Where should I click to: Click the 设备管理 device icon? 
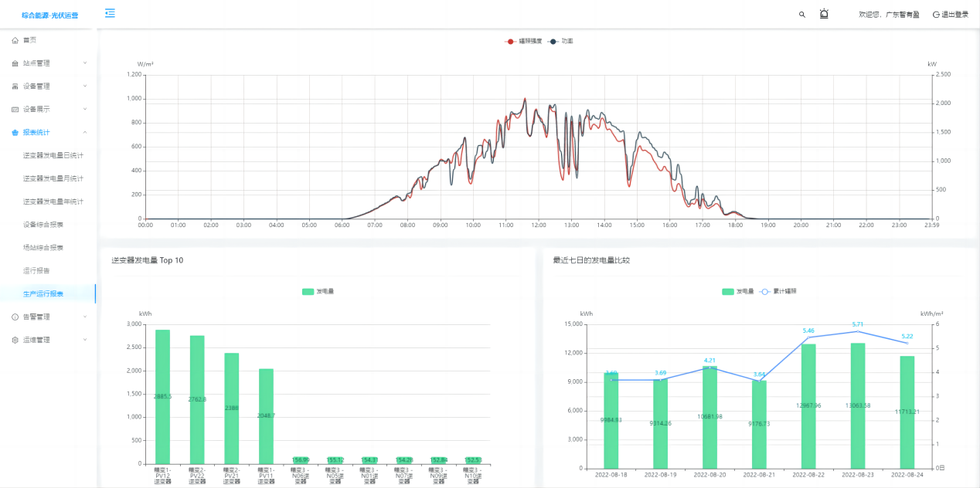click(15, 86)
